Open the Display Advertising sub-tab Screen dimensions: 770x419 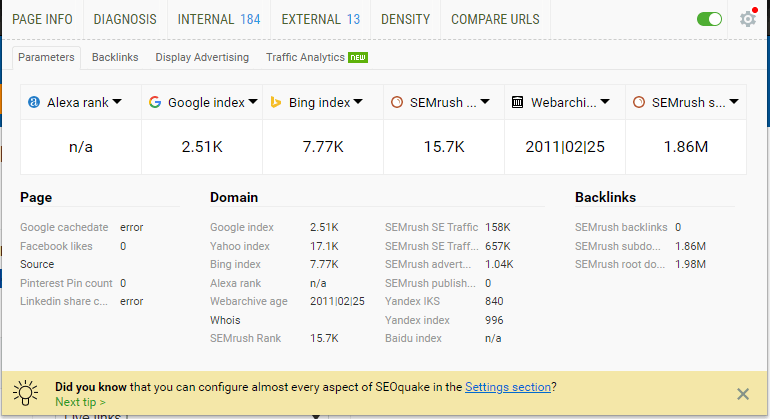tap(202, 57)
